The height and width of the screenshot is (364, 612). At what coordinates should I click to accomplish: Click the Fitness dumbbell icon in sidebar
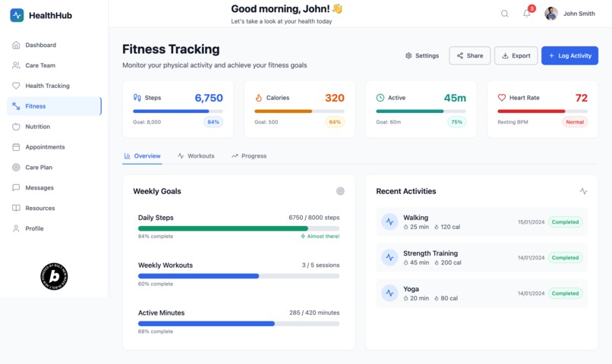[x=16, y=106]
